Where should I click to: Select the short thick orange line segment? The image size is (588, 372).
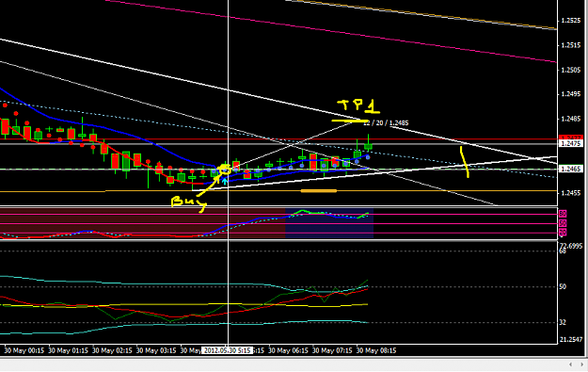pyautogui.click(x=319, y=191)
